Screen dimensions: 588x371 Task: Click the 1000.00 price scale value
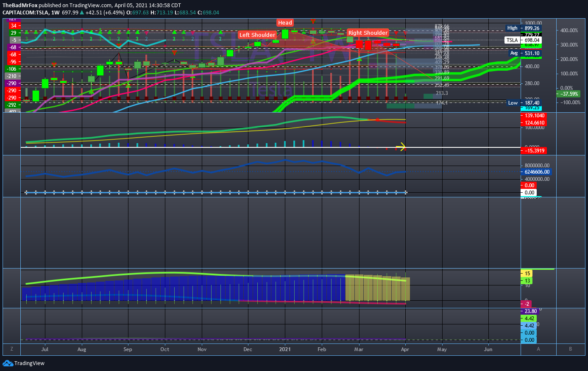point(533,23)
